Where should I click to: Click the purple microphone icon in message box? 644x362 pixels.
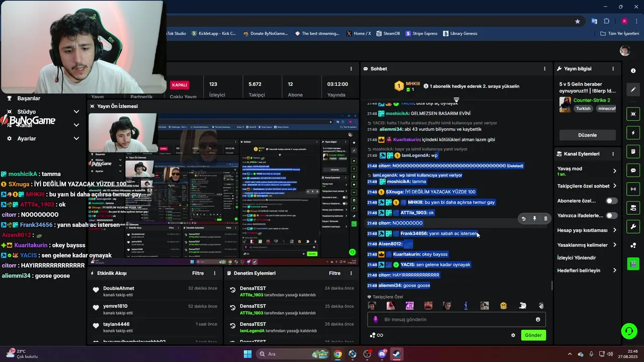(x=375, y=319)
